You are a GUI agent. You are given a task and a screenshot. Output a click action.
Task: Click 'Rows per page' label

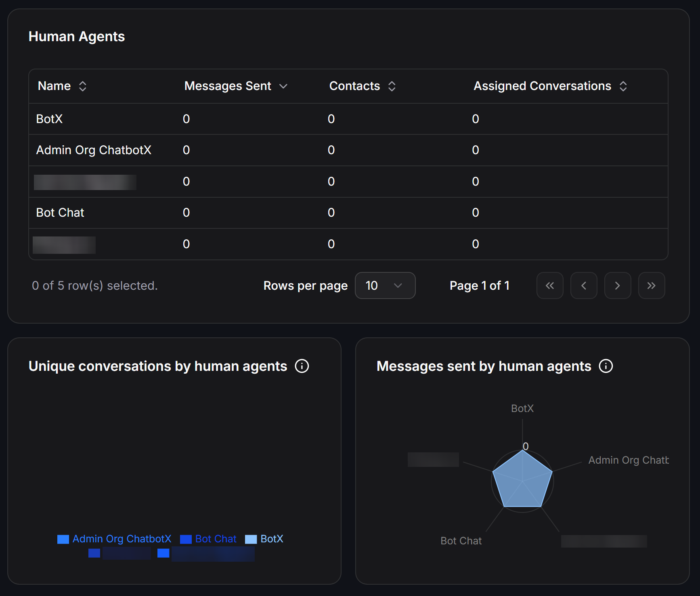(x=306, y=286)
